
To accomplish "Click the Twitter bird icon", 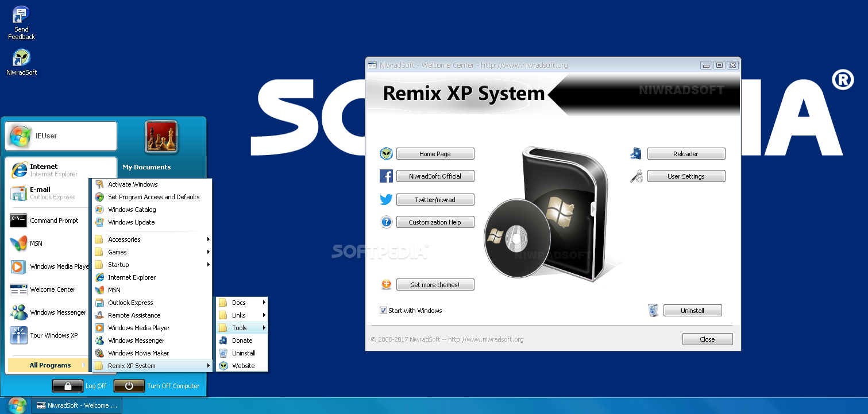I will tap(386, 200).
